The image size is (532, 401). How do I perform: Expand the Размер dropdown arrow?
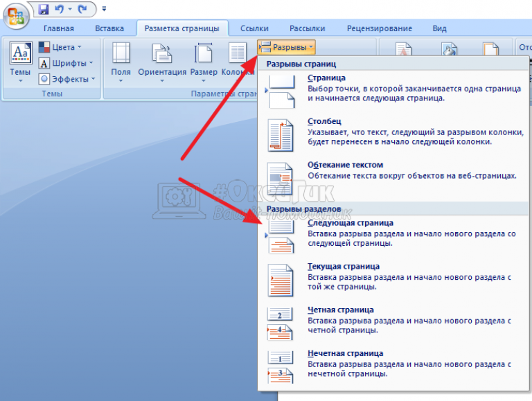204,81
